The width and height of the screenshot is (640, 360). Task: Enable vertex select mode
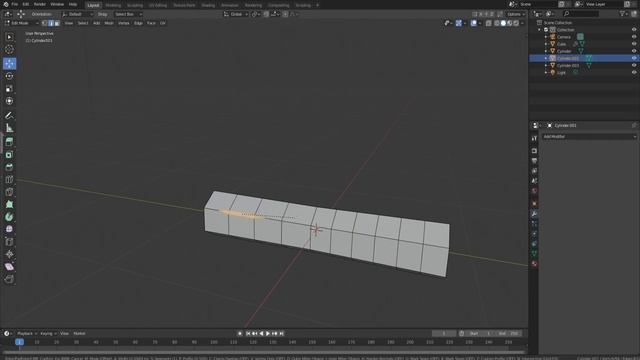[44, 23]
